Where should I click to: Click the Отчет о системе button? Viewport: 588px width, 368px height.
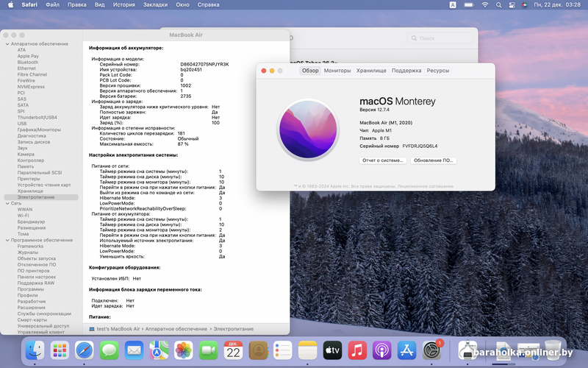click(382, 160)
